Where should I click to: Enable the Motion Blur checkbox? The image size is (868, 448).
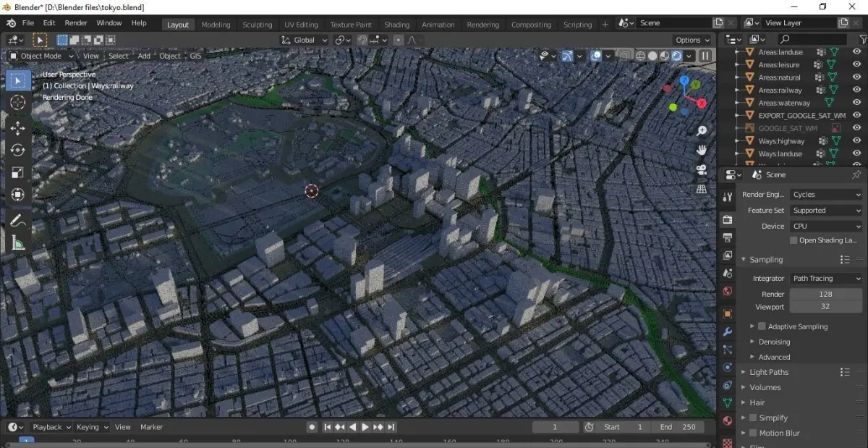[753, 433]
